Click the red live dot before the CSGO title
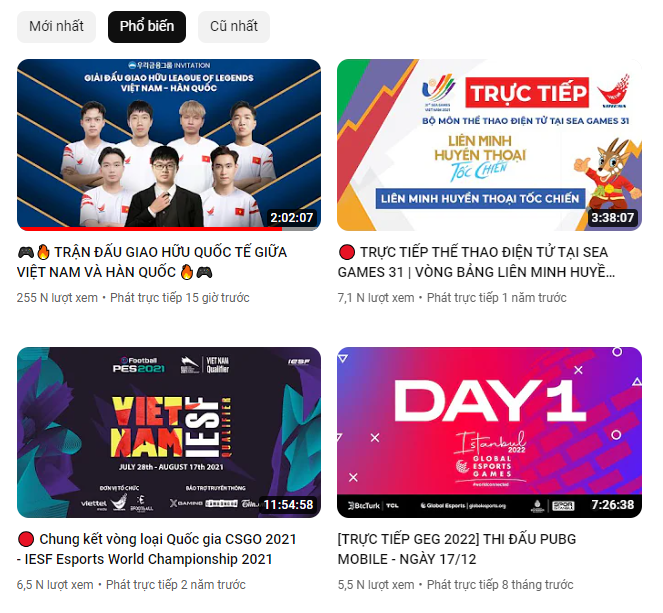 click(x=26, y=539)
